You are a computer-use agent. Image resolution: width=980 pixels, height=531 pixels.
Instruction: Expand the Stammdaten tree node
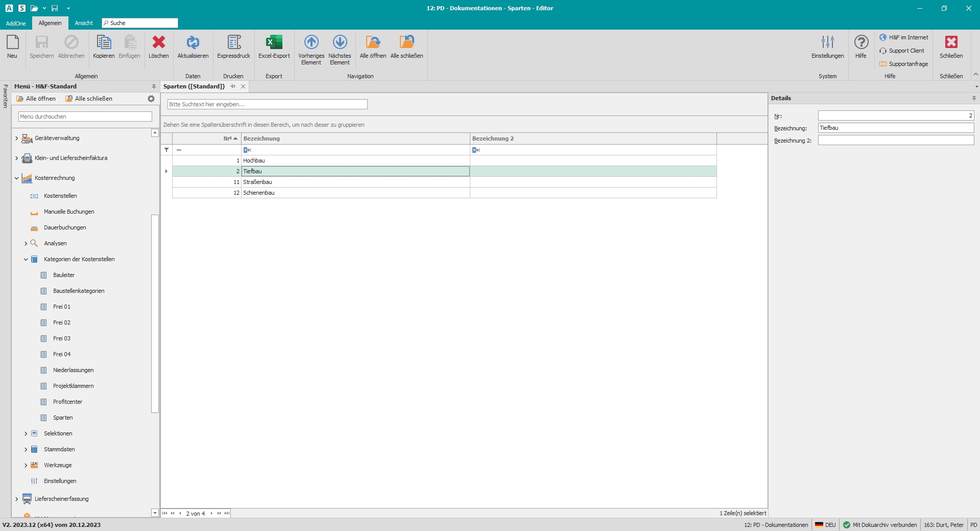pyautogui.click(x=26, y=450)
